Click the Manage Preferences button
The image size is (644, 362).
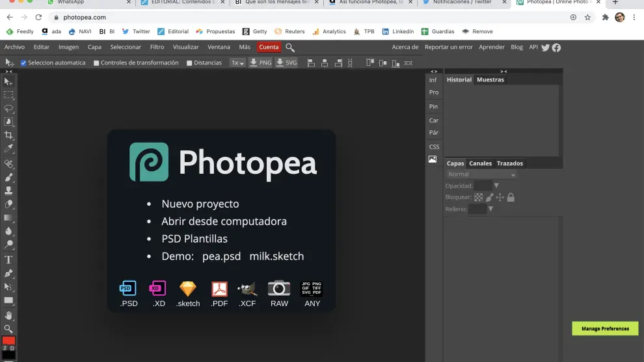click(605, 329)
